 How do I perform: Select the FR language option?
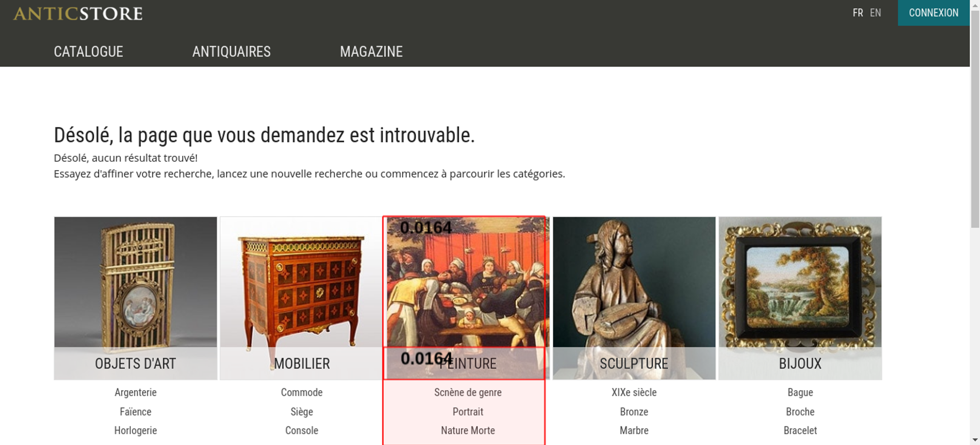coord(858,13)
